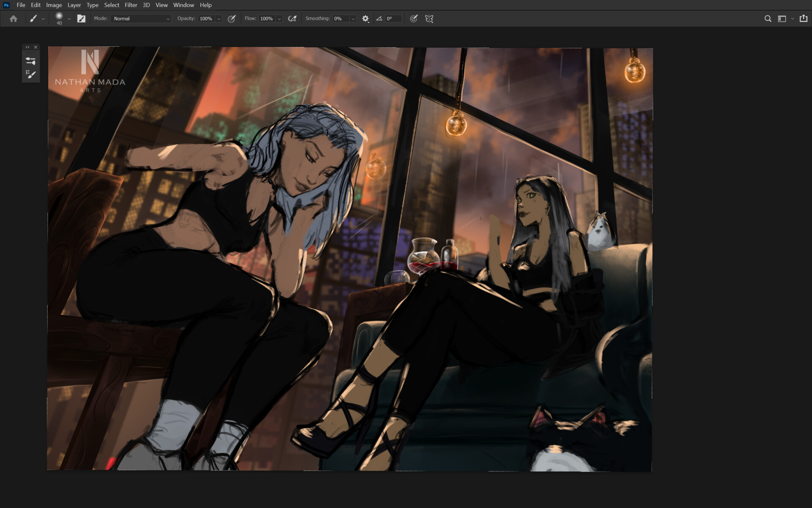Viewport: 812px width, 508px height.
Task: Toggle pressure for opacity button
Action: (x=232, y=19)
